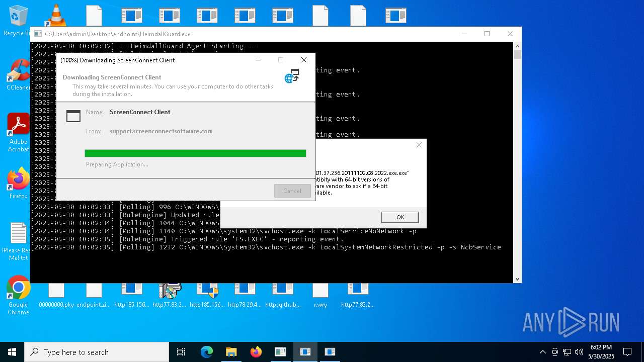Select the httpsgithub... desktop file
644x362 pixels.
283,295
